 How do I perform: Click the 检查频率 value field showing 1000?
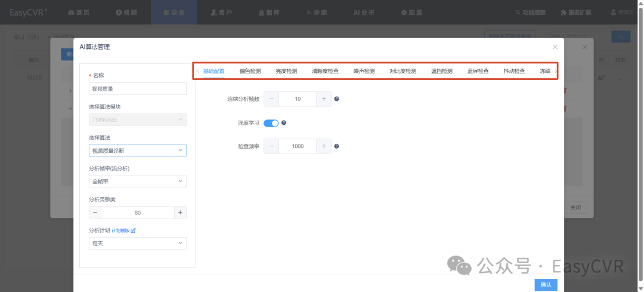pyautogui.click(x=298, y=146)
